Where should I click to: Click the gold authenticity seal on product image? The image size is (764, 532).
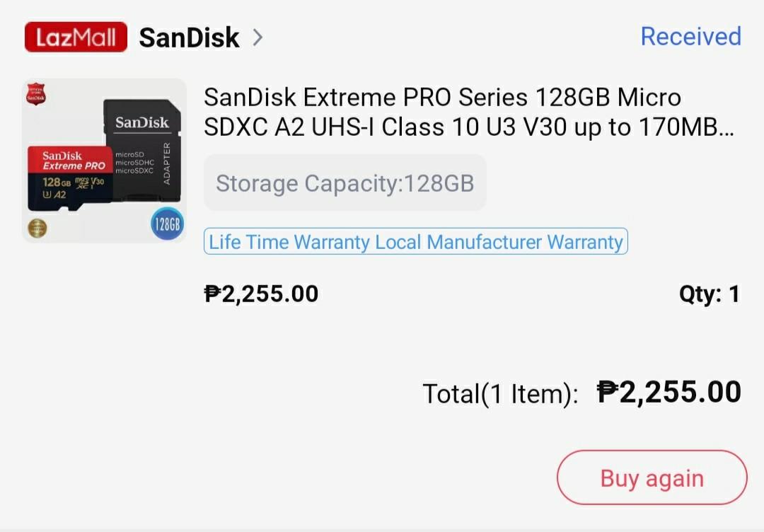tap(37, 229)
